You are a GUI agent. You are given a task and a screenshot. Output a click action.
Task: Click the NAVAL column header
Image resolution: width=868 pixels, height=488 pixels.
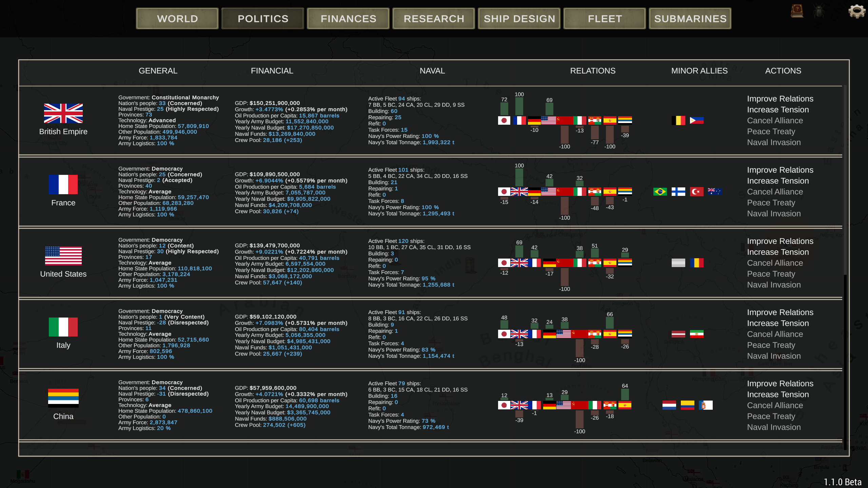point(432,71)
